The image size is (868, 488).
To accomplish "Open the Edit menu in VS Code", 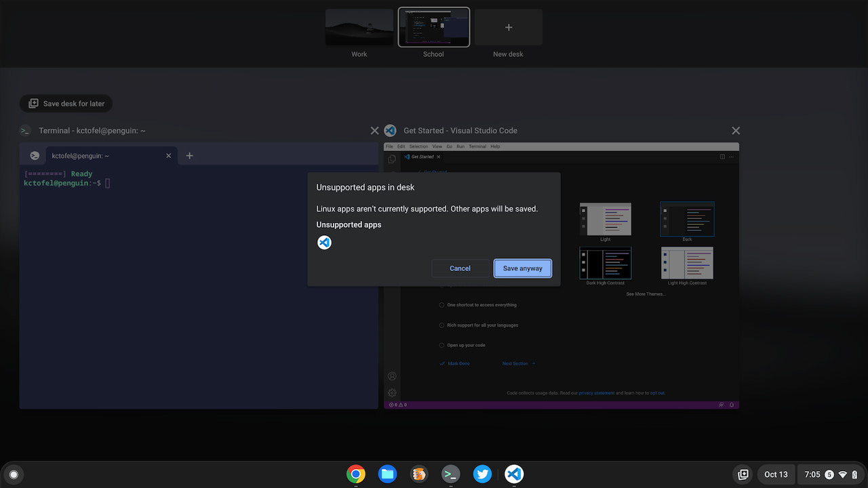I will pyautogui.click(x=401, y=146).
